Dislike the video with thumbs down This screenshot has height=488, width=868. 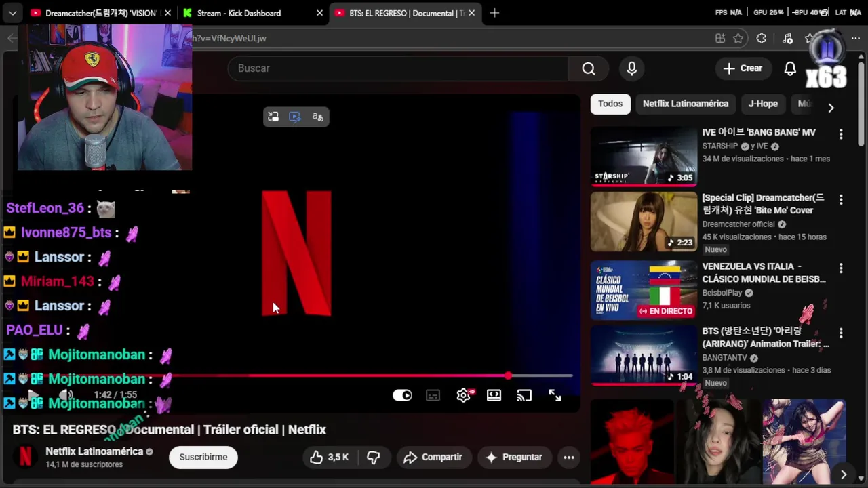point(374,457)
